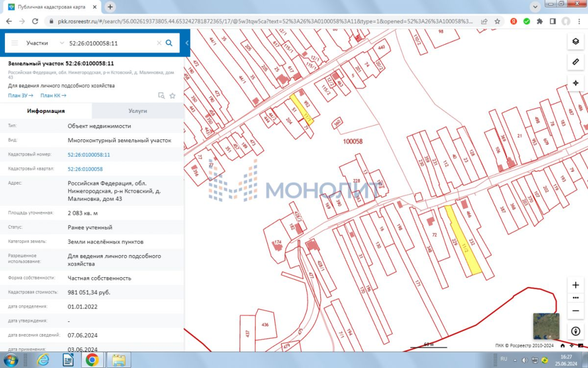Run search with magnifier icon
The width and height of the screenshot is (588, 368).
[169, 43]
